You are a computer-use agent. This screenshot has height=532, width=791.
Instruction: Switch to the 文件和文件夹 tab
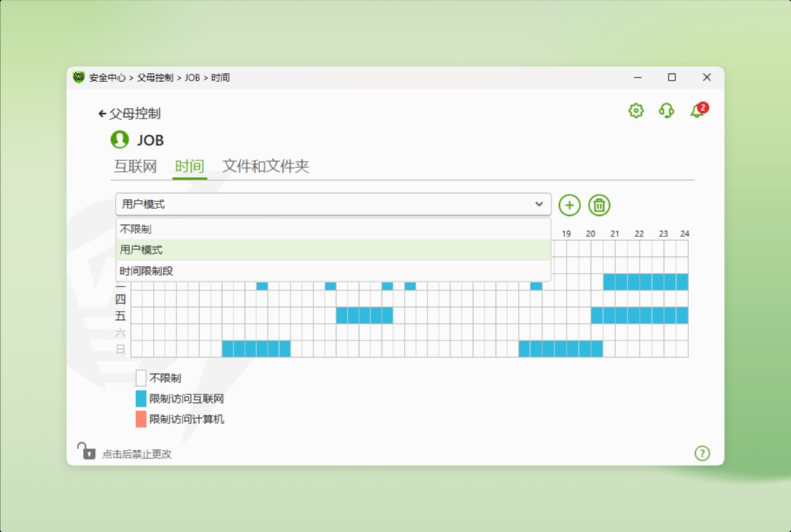point(265,166)
